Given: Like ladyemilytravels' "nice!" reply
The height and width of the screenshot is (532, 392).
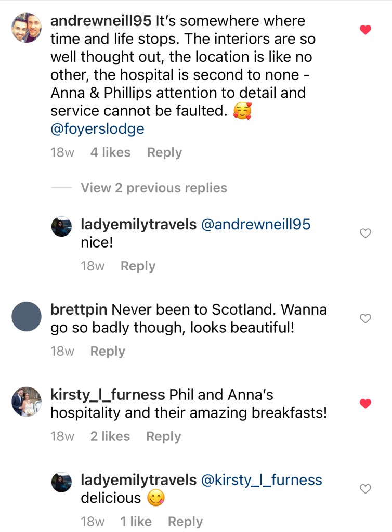Looking at the screenshot, I should point(365,233).
